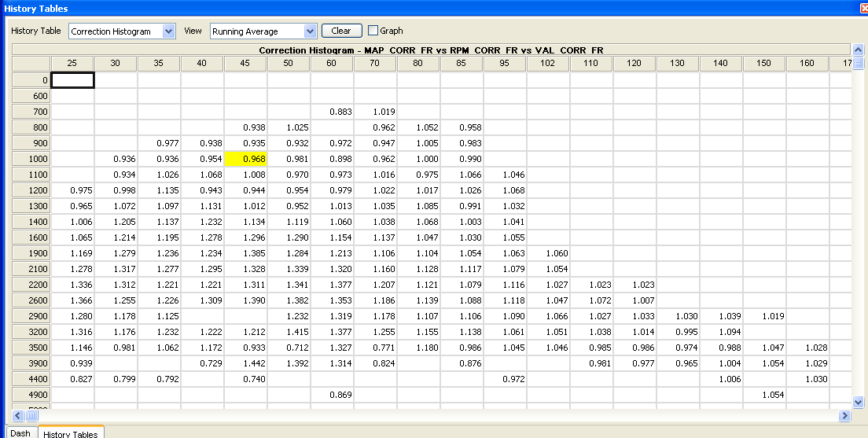Select cell value 0.712

tap(289, 348)
